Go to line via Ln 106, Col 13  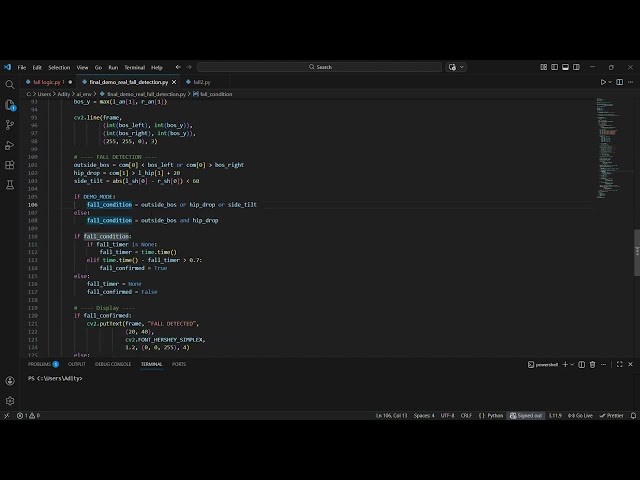[x=391, y=416]
